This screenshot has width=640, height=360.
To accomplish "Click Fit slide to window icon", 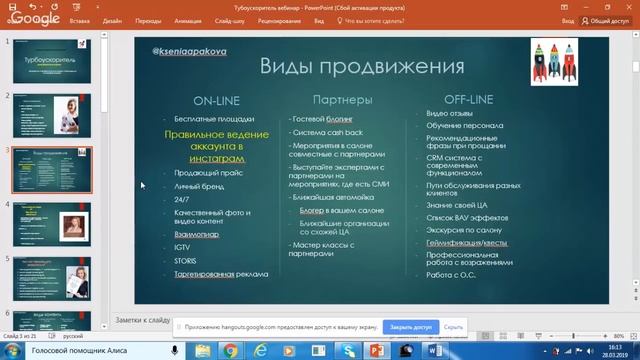I will pos(633,336).
